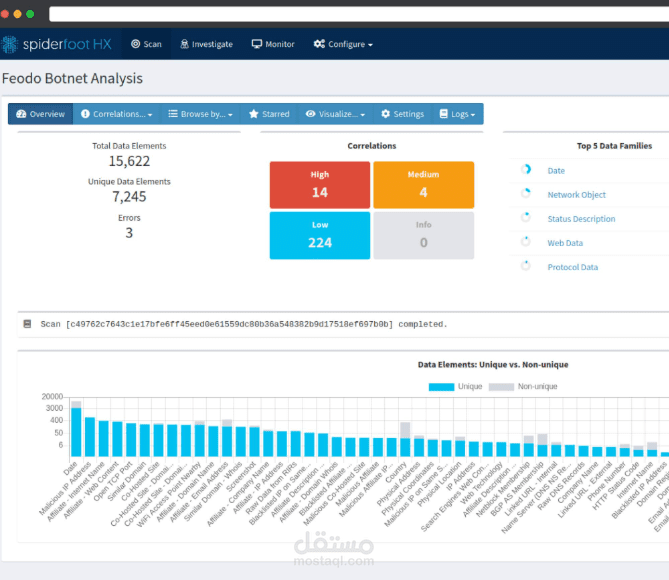
Task: Open the High correlations box
Action: (320, 185)
